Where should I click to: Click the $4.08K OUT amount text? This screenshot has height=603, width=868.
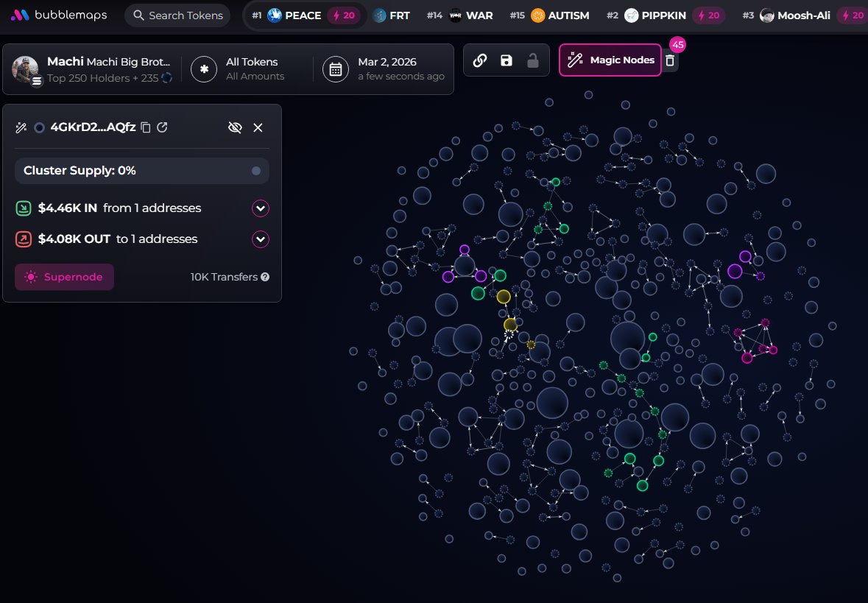(x=74, y=239)
